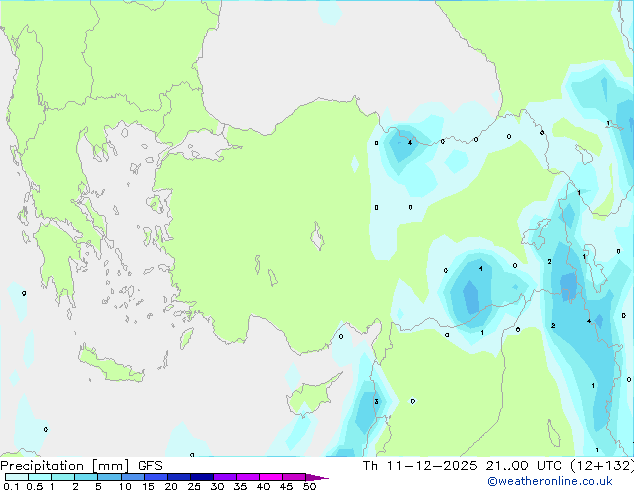Click the '50' legend scale label
Screen dimensions: 634x490
click(309, 486)
